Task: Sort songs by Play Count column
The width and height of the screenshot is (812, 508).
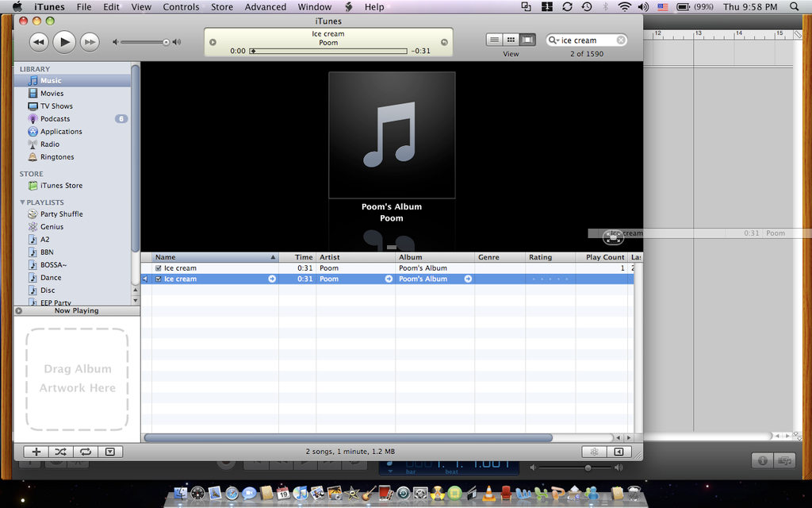Action: point(602,257)
